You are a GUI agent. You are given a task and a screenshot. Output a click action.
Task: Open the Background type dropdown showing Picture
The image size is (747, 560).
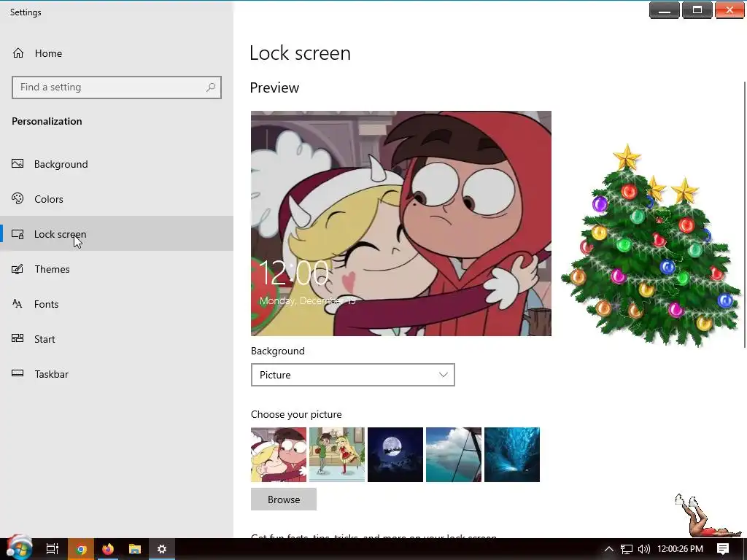pyautogui.click(x=352, y=375)
